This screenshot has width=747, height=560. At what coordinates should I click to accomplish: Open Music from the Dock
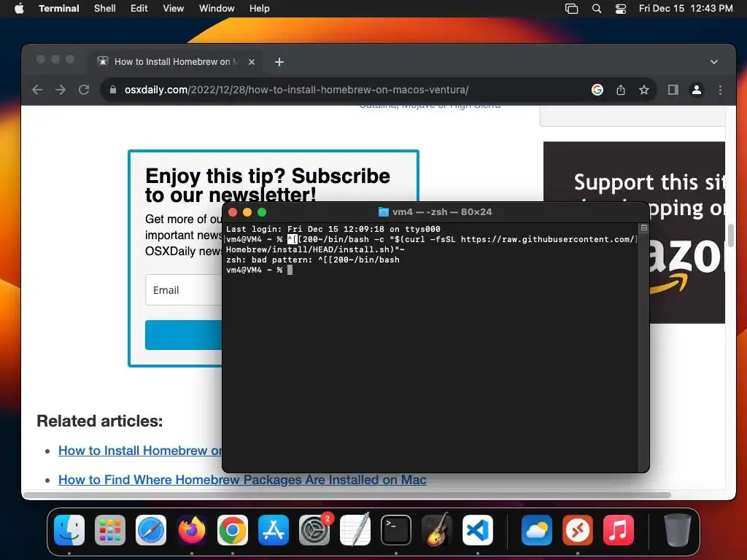(619, 530)
